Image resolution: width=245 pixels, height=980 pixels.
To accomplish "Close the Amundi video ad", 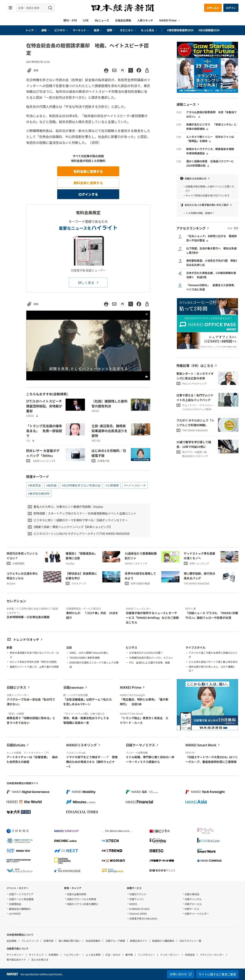I will click(147, 314).
